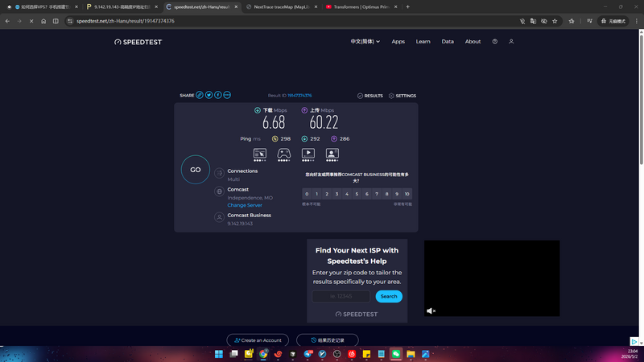Open the translate page icon in the address bar
This screenshot has height=362, width=644.
(x=533, y=21)
